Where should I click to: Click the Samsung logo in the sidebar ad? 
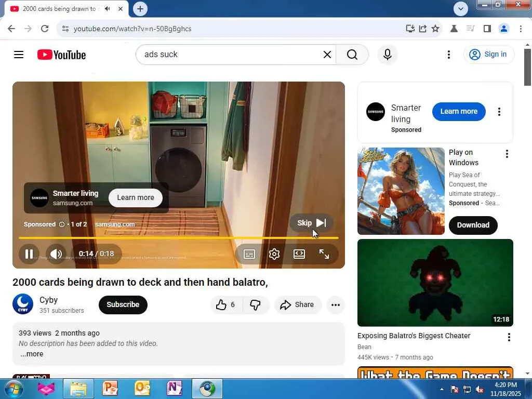click(376, 112)
